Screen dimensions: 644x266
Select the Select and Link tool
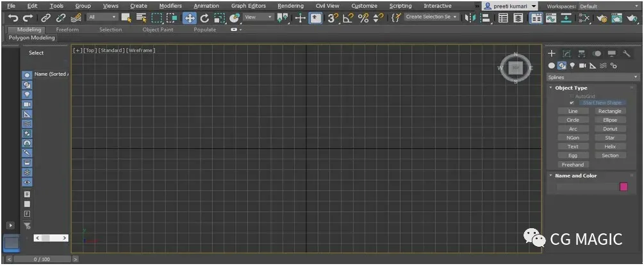pyautogui.click(x=46, y=18)
